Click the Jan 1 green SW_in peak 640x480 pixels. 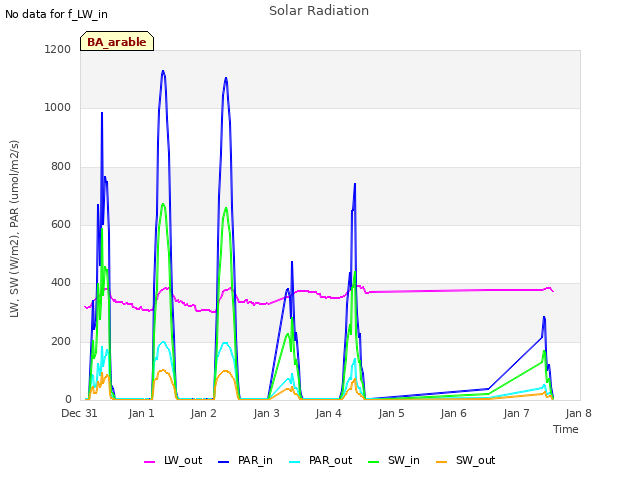[x=163, y=204]
